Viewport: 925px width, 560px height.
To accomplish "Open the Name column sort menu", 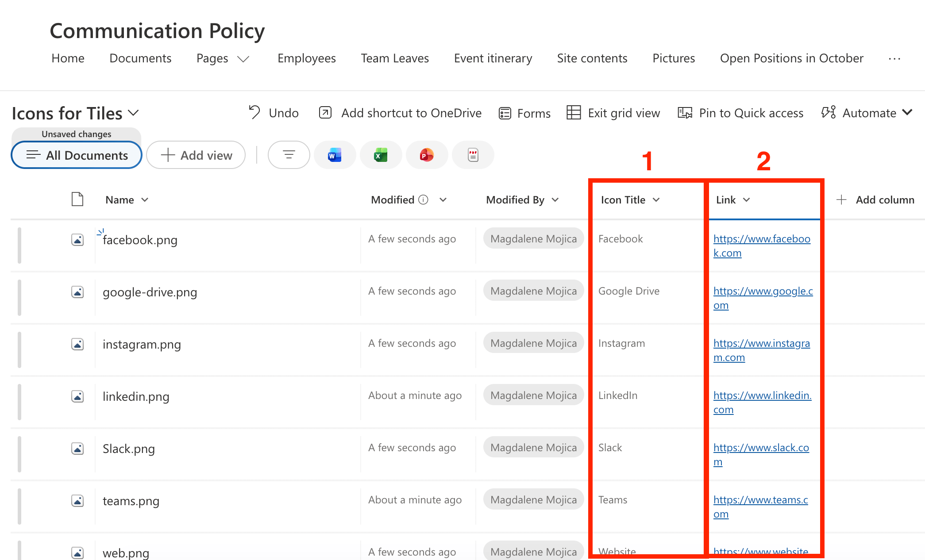I will tap(145, 200).
